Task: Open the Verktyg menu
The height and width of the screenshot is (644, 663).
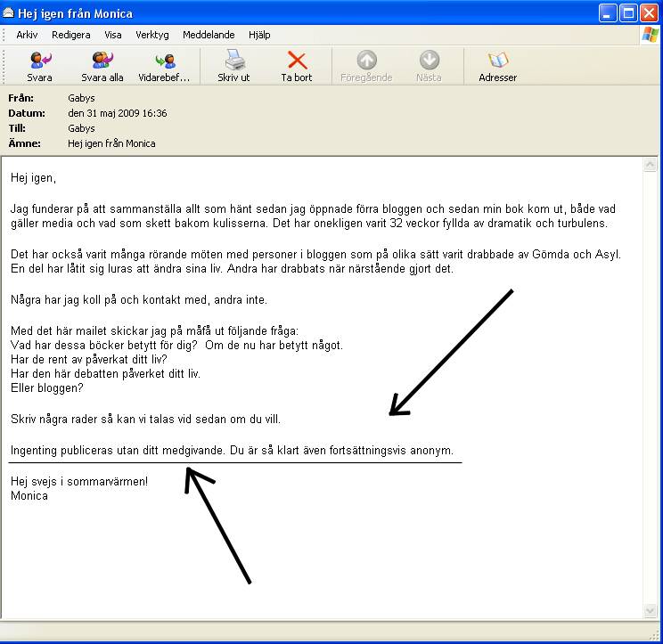Action: click(152, 35)
